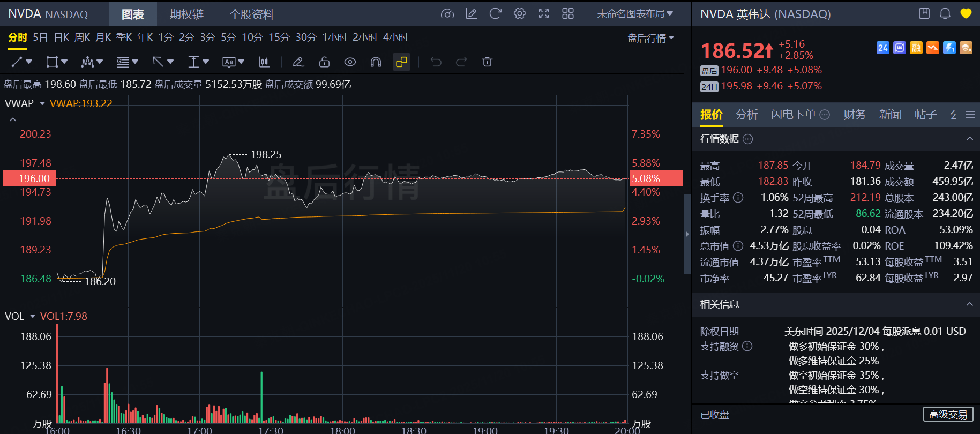Toggle the lock drawings icon
This screenshot has height=434, width=980.
point(324,62)
